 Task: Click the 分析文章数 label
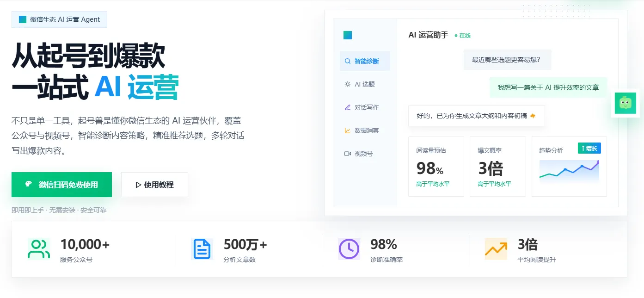coord(239,260)
